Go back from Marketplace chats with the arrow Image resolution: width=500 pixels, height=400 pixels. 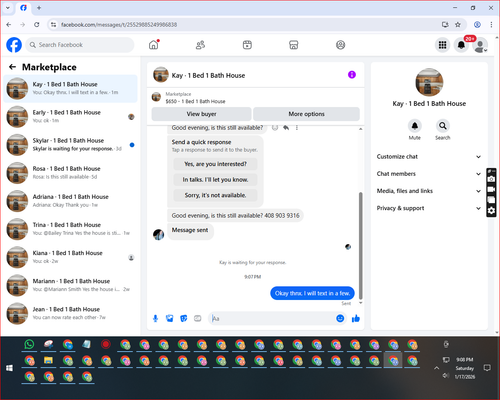12,67
